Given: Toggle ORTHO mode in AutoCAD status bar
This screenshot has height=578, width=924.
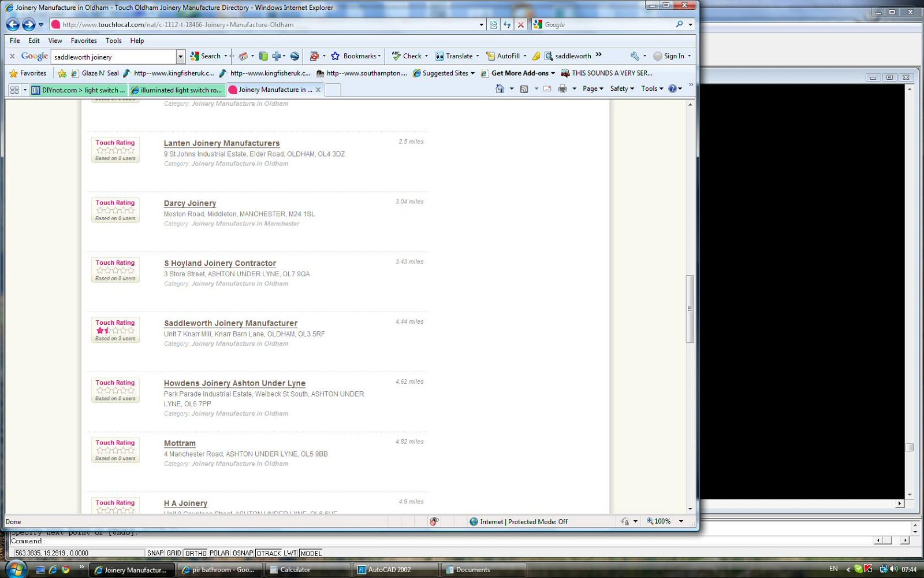Looking at the screenshot, I should tap(195, 553).
